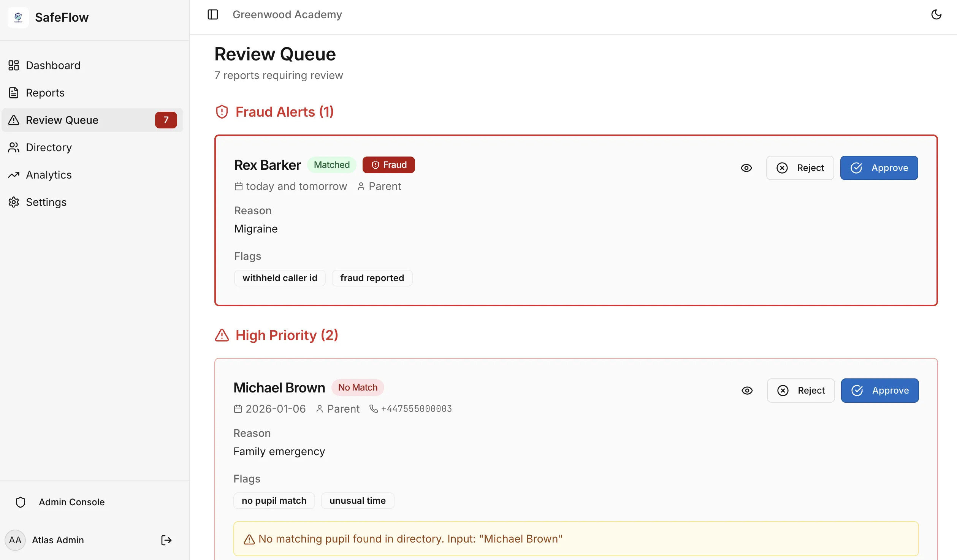Click the Atlas Admin username
Image resolution: width=957 pixels, height=560 pixels.
pyautogui.click(x=58, y=540)
